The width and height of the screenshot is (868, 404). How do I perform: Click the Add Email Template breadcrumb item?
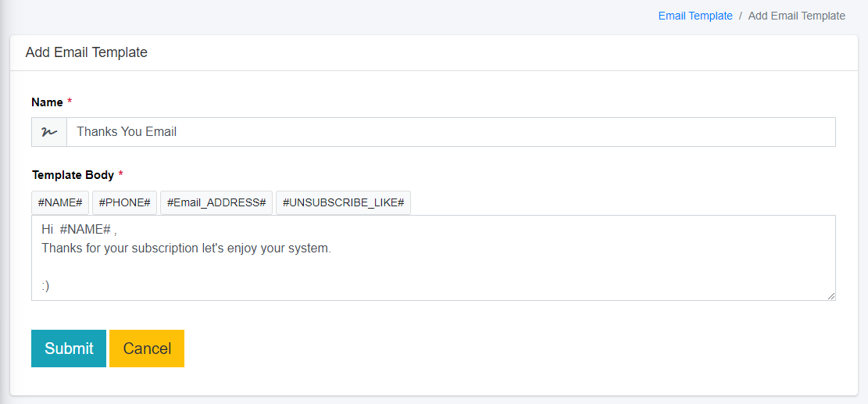(x=796, y=16)
